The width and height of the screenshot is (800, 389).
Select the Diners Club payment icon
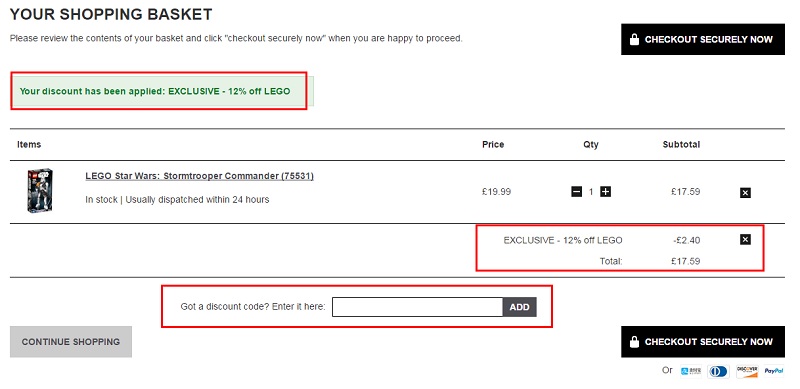[x=718, y=371]
